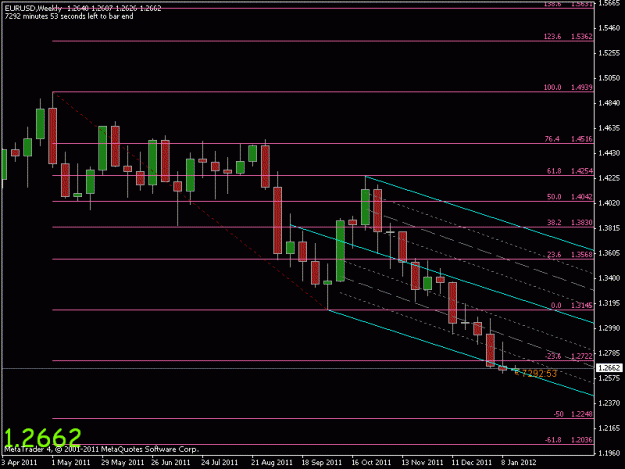
Task: Click the 1.4840 price axis label
Action: 609,103
